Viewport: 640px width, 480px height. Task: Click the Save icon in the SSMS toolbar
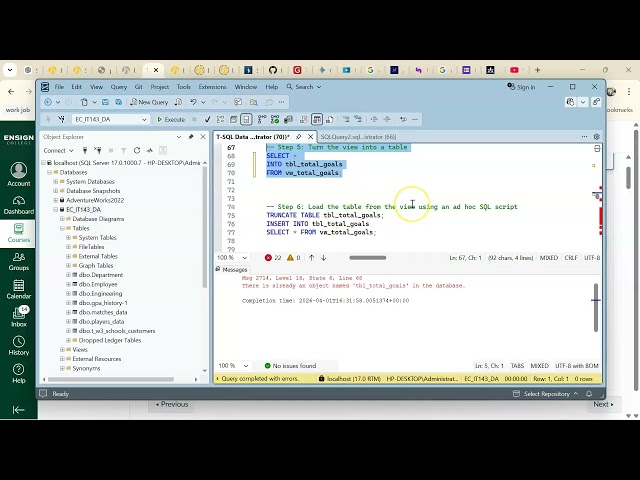(105, 102)
